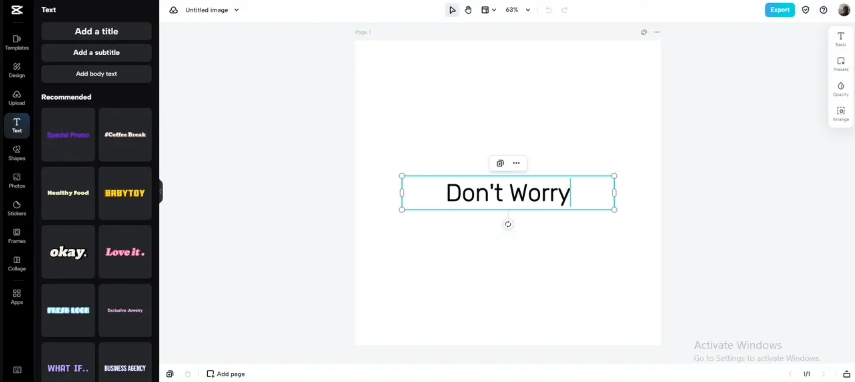
Task: Click the keyboard shortcuts icon at sidebar bottom
Action: 17,370
